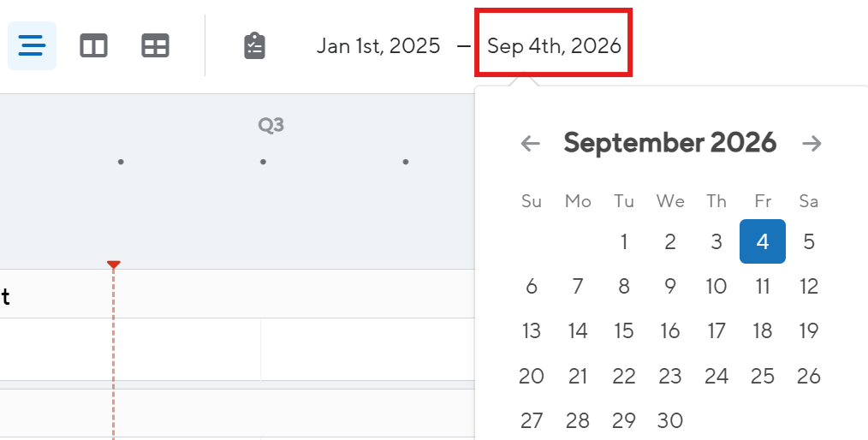This screenshot has width=868, height=440.
Task: Select September 1 in the calendar
Action: pyautogui.click(x=624, y=241)
